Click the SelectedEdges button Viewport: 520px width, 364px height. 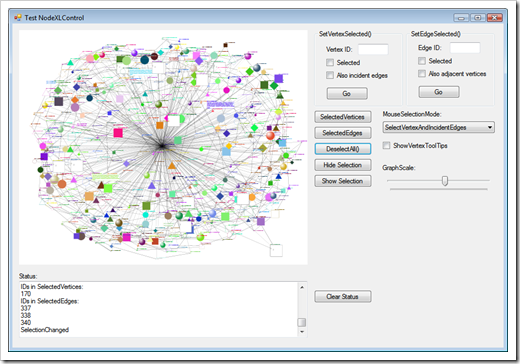[343, 133]
